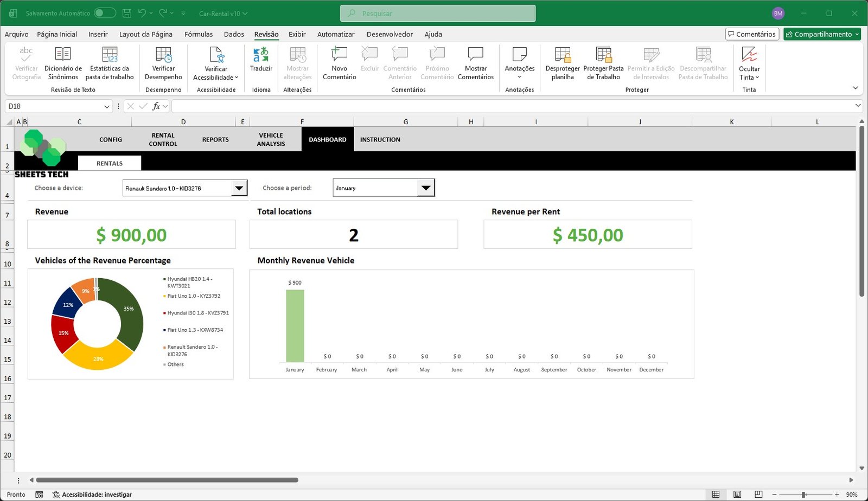Select the Verificar Ortografia tool

pos(25,62)
